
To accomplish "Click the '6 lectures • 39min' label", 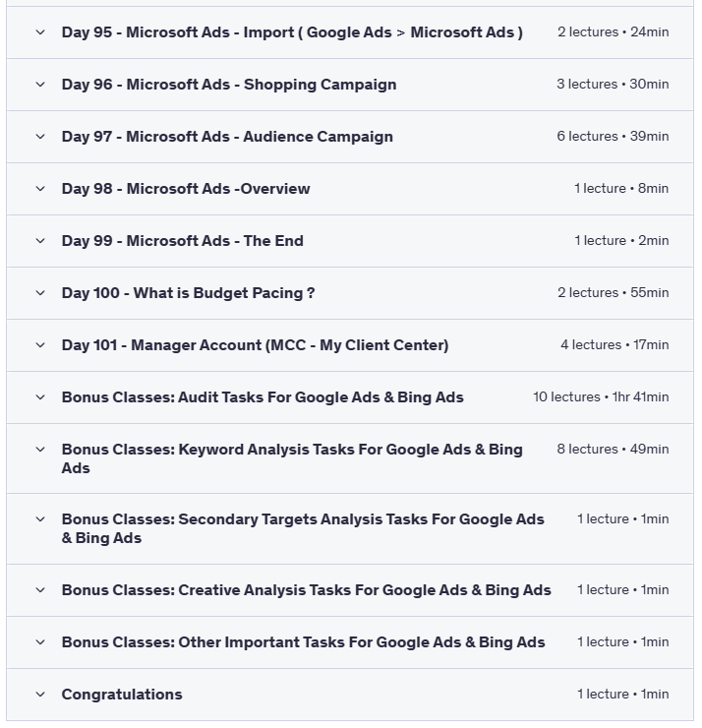I will [613, 137].
